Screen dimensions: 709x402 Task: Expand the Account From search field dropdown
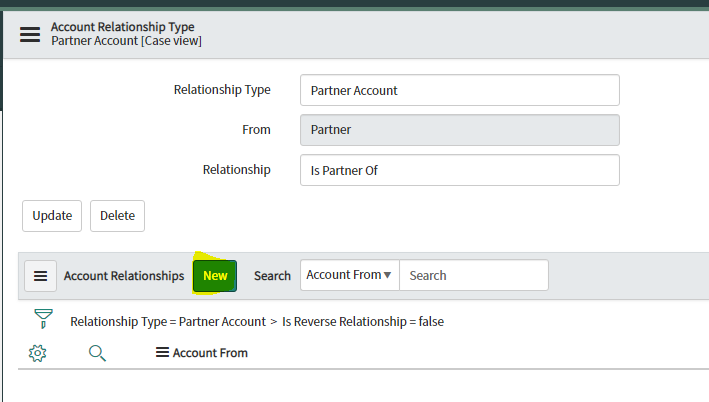(x=349, y=275)
